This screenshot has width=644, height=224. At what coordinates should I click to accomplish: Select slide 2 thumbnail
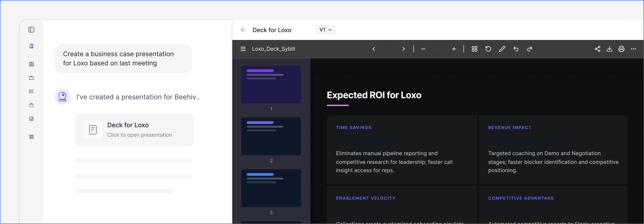tap(271, 136)
